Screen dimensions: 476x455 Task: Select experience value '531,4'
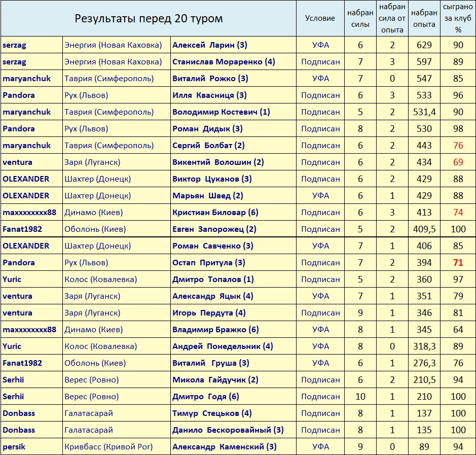point(424,112)
